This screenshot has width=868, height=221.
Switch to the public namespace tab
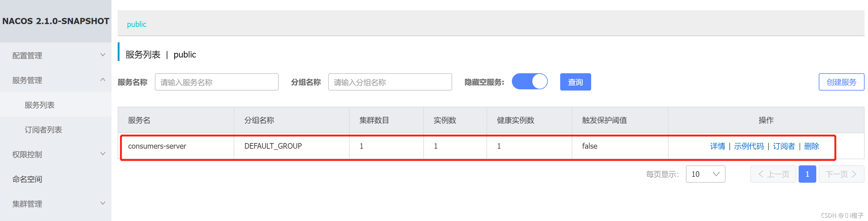[x=137, y=24]
